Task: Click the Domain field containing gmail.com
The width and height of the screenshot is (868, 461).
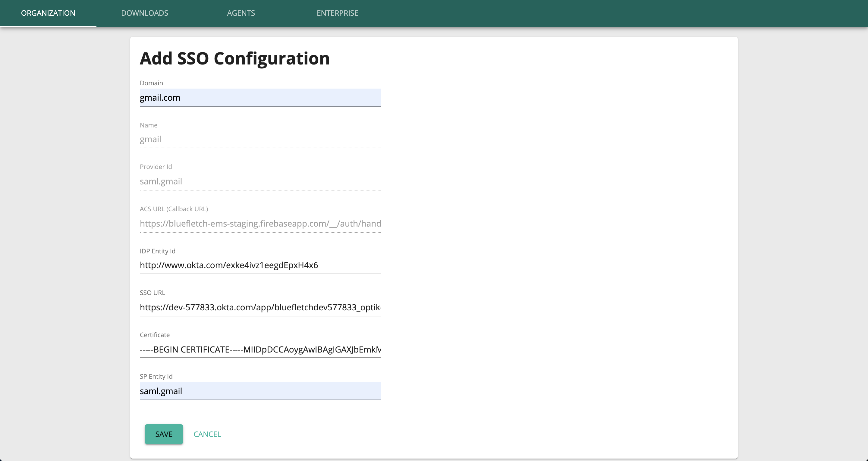Action: coord(260,98)
